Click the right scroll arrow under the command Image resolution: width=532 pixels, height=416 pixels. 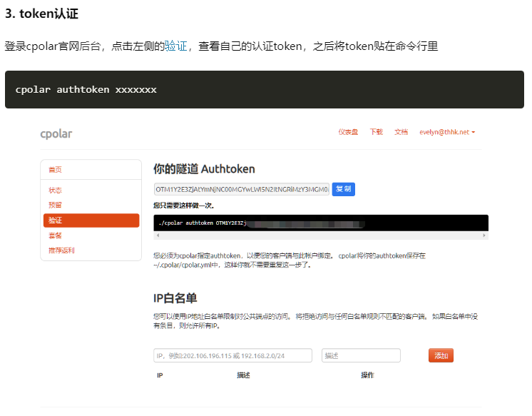click(x=485, y=235)
